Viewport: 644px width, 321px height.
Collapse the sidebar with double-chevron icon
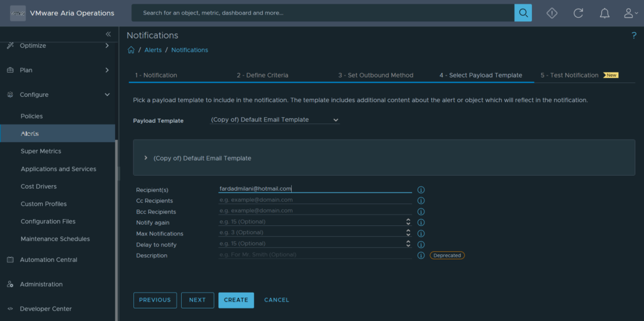(108, 34)
